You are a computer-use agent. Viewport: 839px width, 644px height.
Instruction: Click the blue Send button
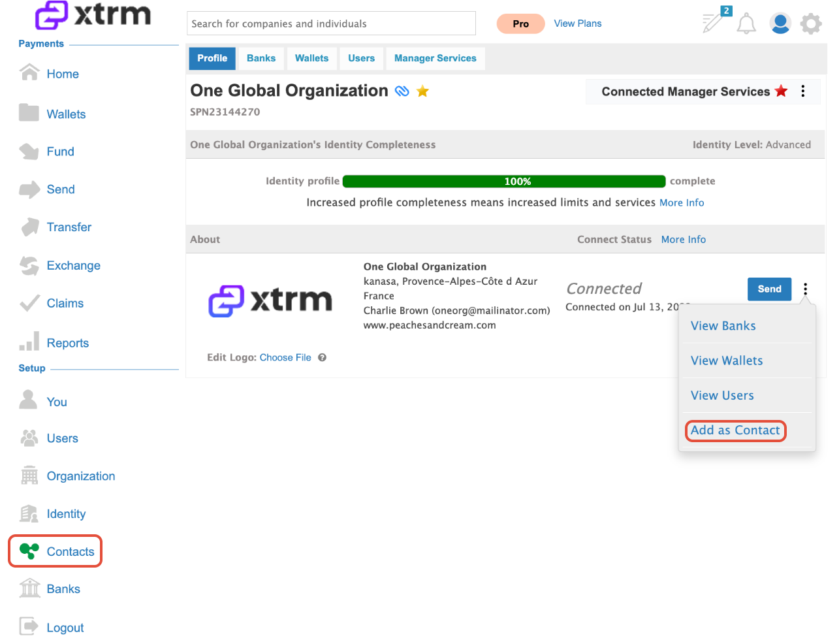[769, 289]
